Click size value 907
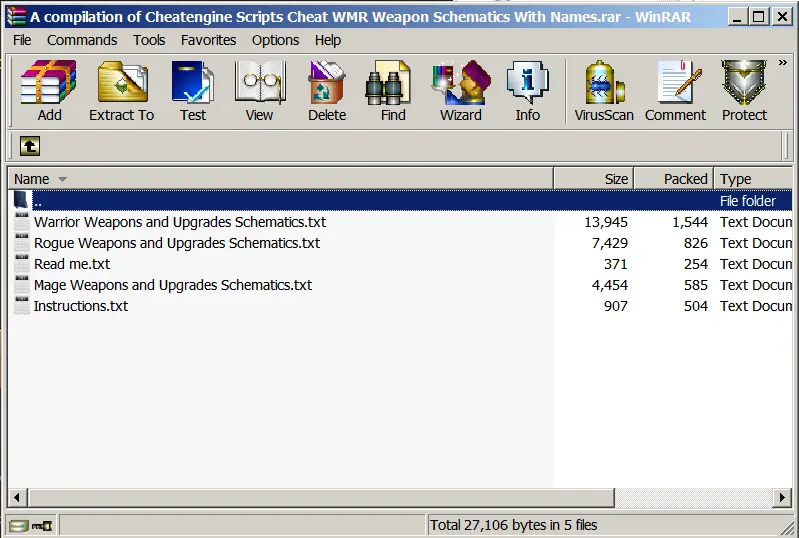Screen dimensions: 799x538 click(x=616, y=306)
